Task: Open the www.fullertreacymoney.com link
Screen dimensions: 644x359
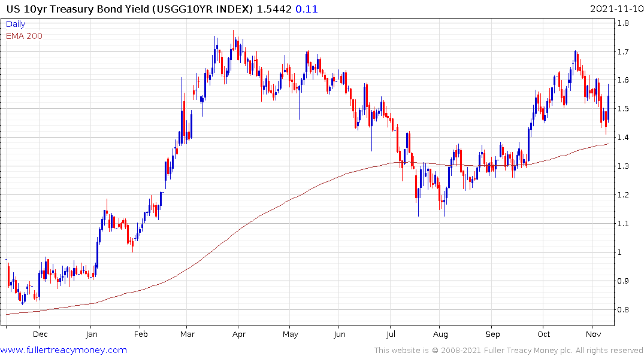Action: [x=64, y=350]
